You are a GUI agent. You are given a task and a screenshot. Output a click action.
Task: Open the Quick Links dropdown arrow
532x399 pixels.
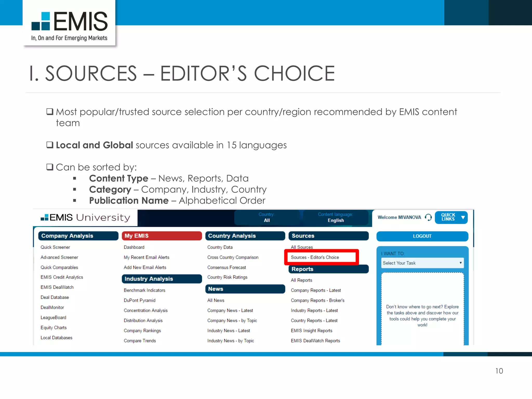[463, 217]
